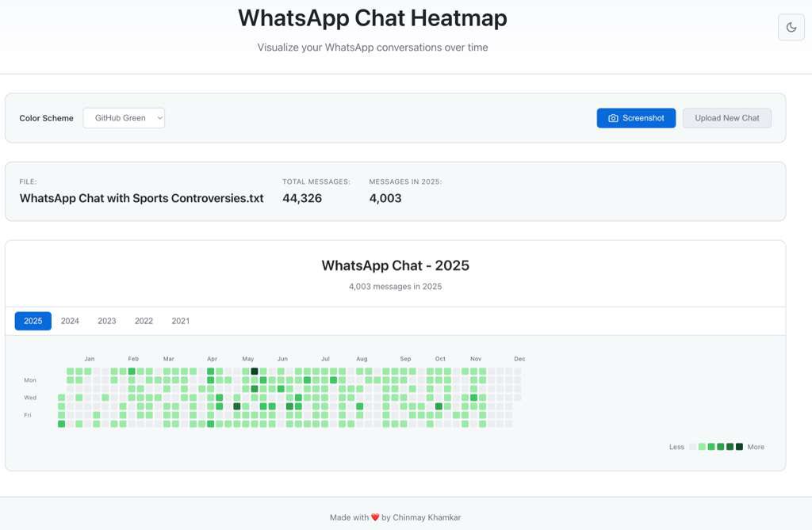
Task: Click the 'Made with ❤ by Chinmay Khamkar' footer
Action: point(395,517)
